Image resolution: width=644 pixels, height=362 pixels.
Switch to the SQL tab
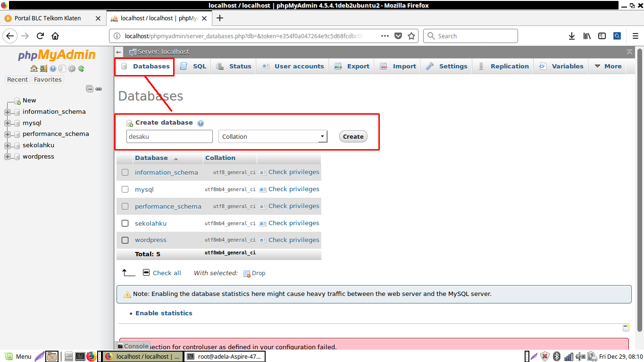pyautogui.click(x=193, y=67)
